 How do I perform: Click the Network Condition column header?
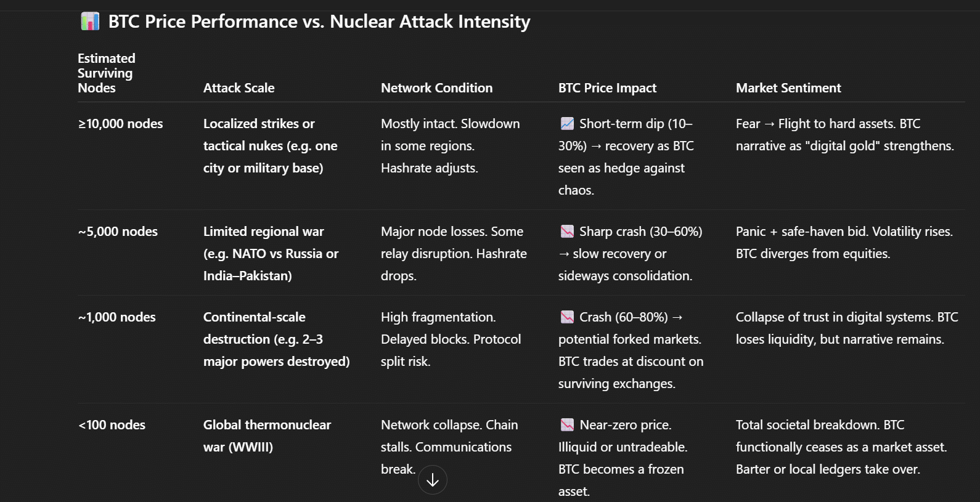[x=436, y=88]
